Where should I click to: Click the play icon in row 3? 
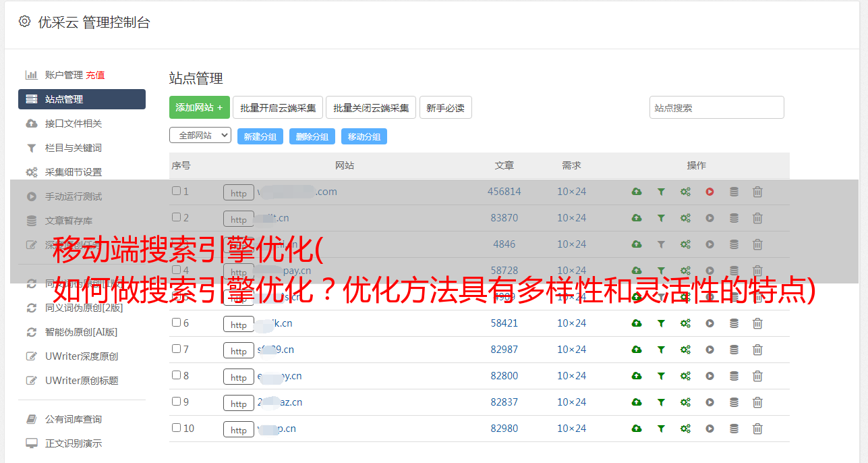coord(710,244)
